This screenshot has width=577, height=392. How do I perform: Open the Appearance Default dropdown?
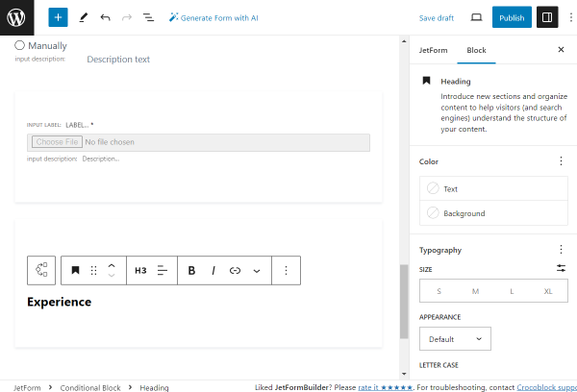pos(455,339)
